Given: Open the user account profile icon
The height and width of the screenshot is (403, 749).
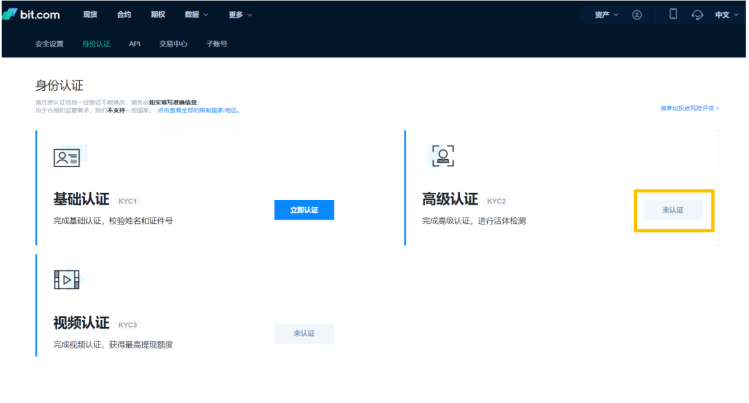Looking at the screenshot, I should [x=637, y=15].
